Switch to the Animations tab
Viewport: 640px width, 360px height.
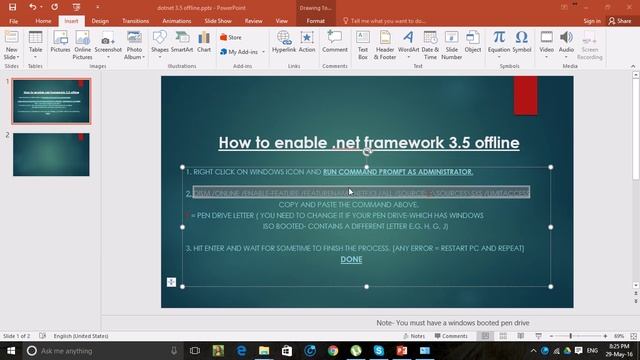(x=177, y=21)
